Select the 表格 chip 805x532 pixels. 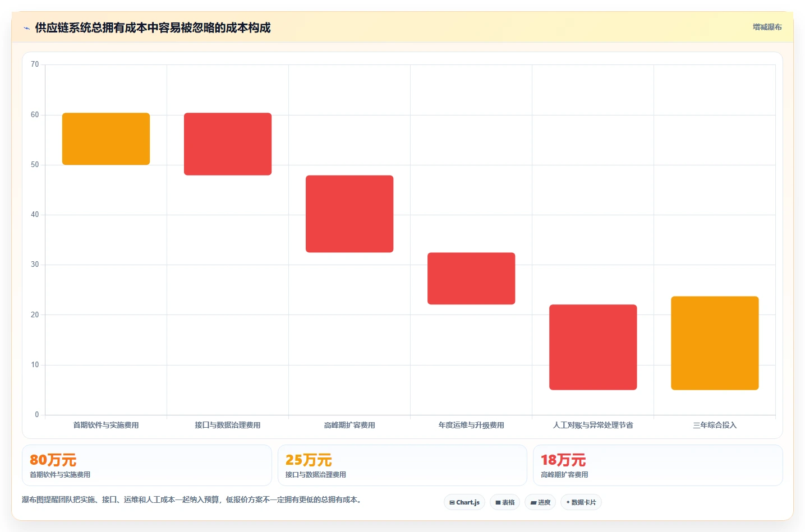[x=505, y=502]
